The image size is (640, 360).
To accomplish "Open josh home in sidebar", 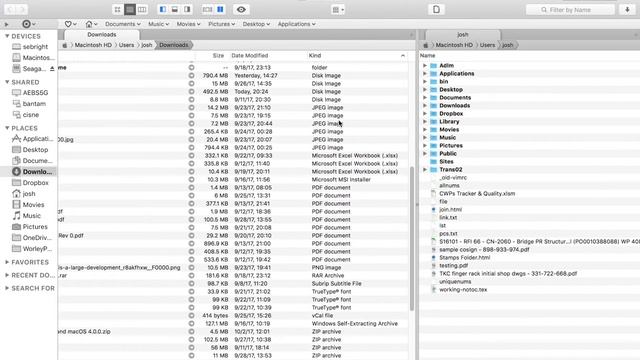I will click(x=29, y=193).
